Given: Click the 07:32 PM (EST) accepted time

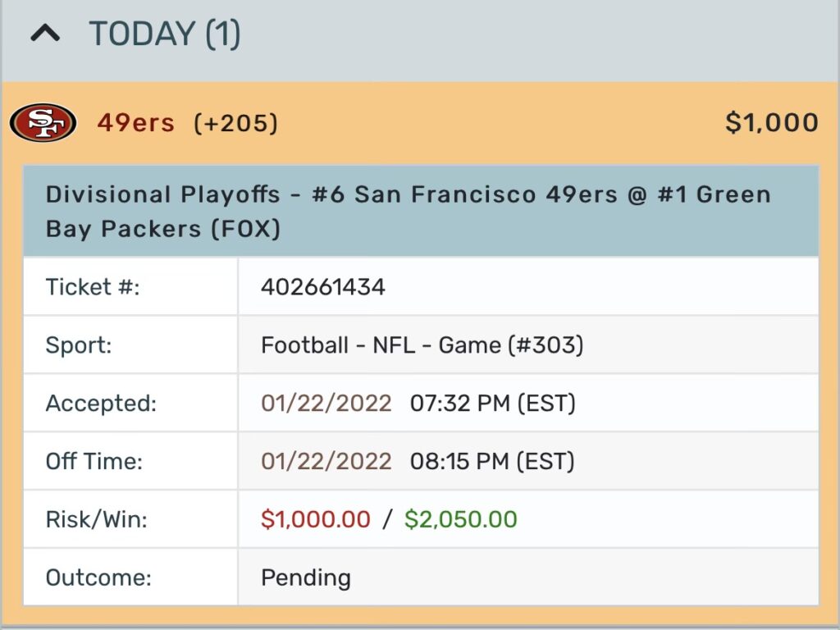Looking at the screenshot, I should click(492, 404).
